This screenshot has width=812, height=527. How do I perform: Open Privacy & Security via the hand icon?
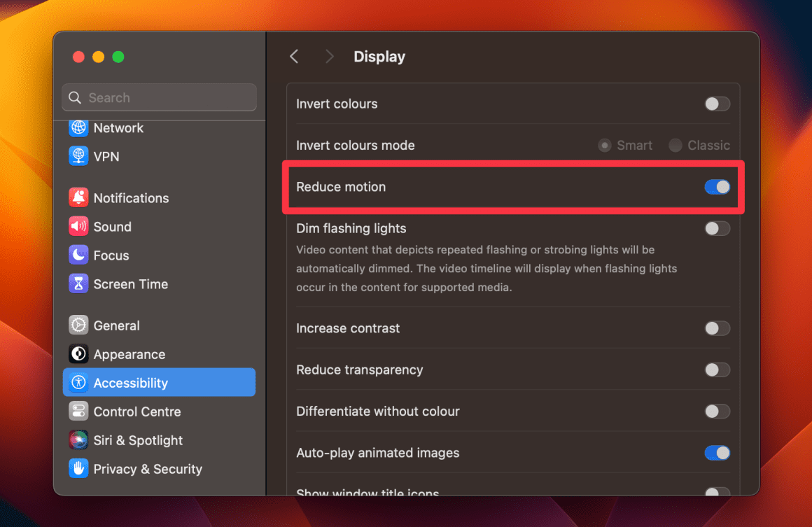coord(78,468)
